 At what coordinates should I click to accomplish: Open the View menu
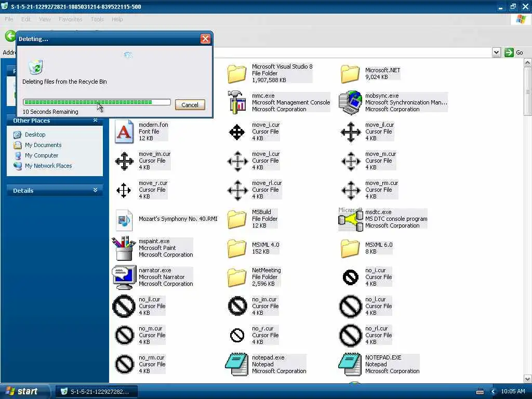(x=45, y=19)
